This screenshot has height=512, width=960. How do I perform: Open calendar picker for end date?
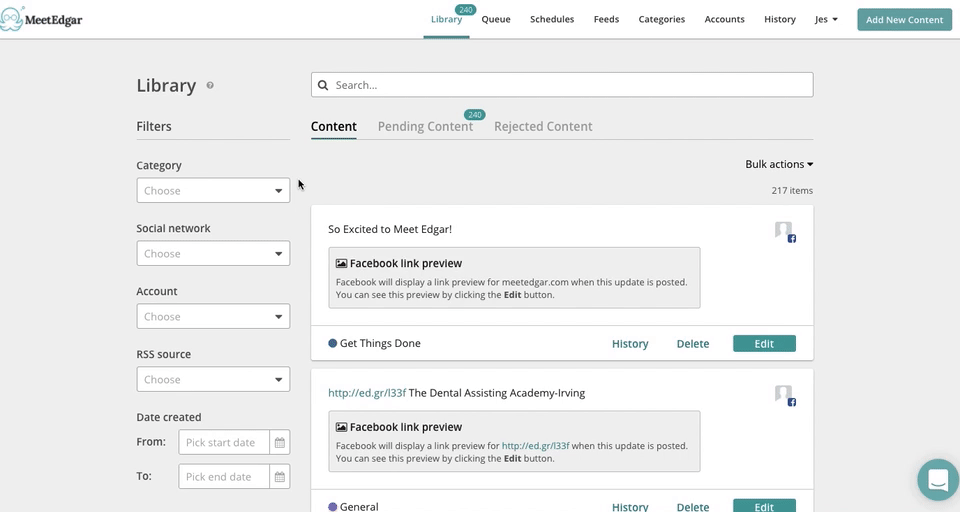pos(280,476)
